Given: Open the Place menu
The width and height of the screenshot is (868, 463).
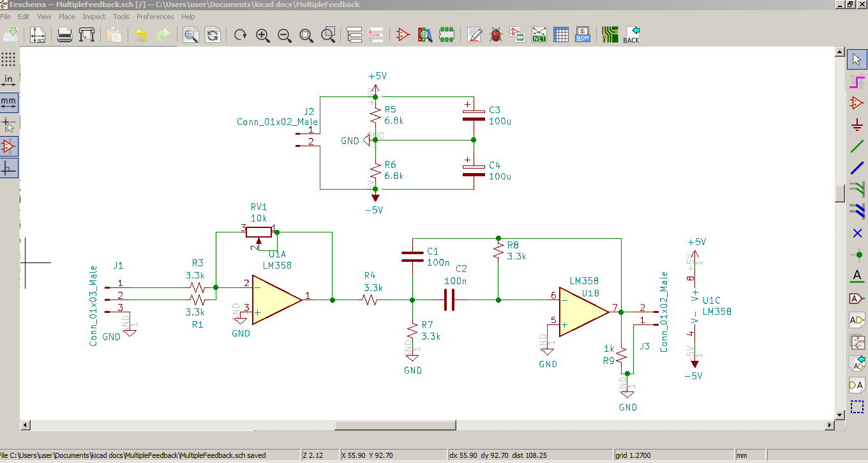Looking at the screenshot, I should click(x=66, y=17).
